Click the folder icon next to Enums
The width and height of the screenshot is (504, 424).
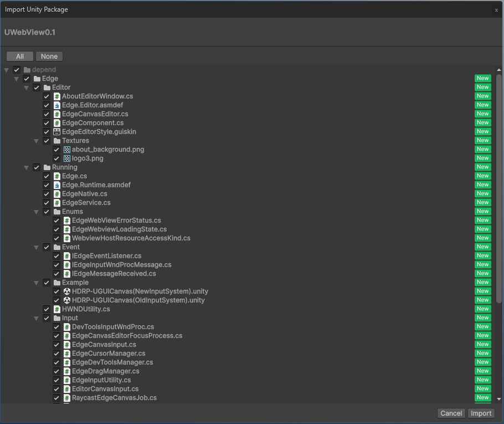(56, 211)
